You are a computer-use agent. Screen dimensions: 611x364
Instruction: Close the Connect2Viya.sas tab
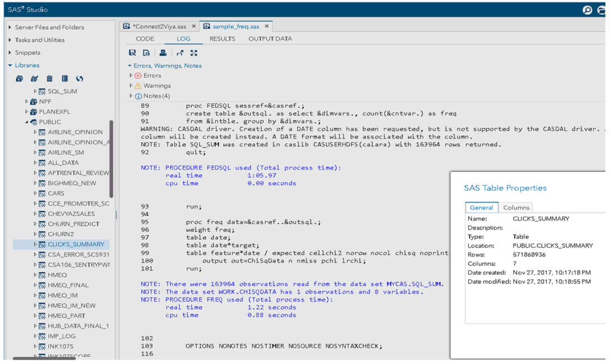[193, 27]
